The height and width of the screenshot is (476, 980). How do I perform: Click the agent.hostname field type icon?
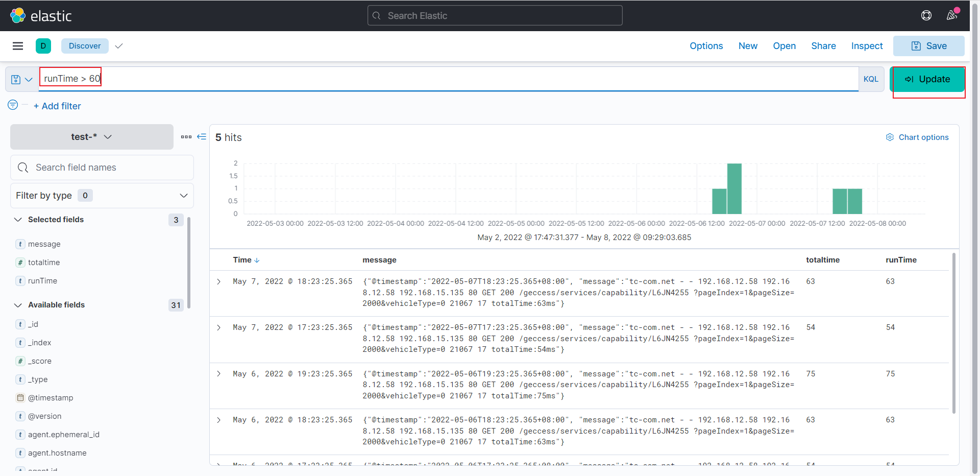(x=20, y=453)
